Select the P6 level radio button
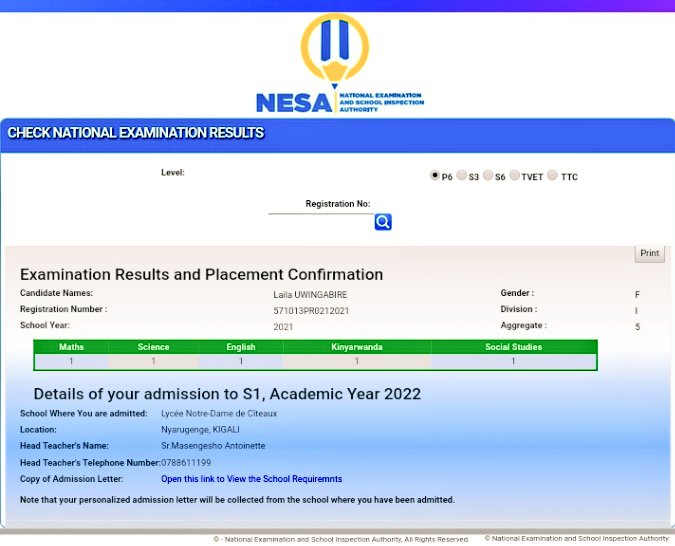This screenshot has width=675, height=546. pyautogui.click(x=434, y=175)
